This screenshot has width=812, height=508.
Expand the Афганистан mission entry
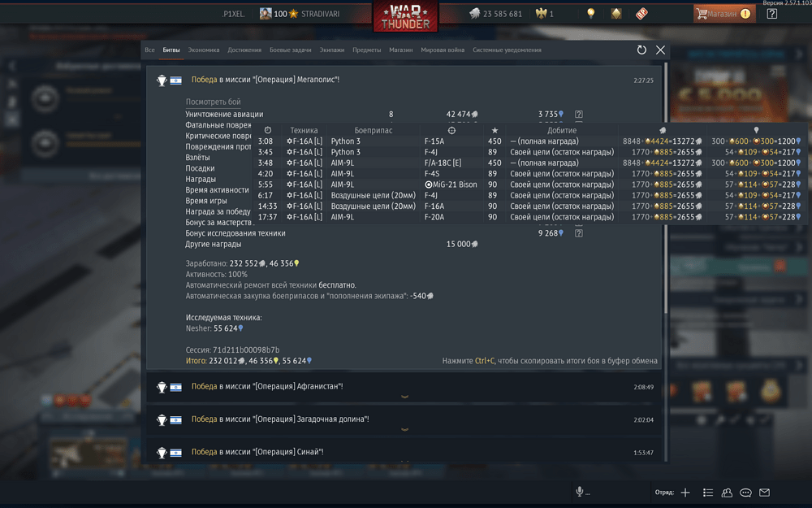click(404, 388)
